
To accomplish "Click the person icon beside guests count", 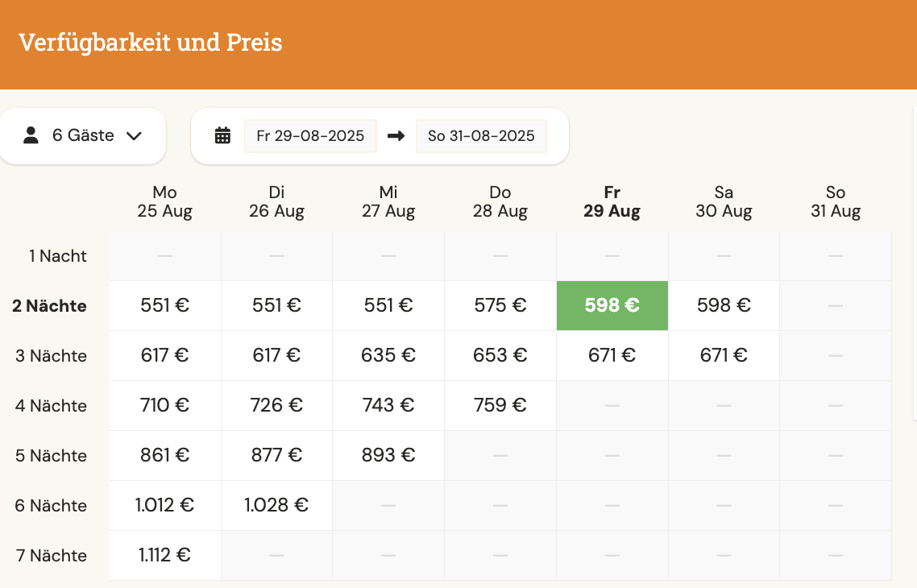I will point(31,135).
